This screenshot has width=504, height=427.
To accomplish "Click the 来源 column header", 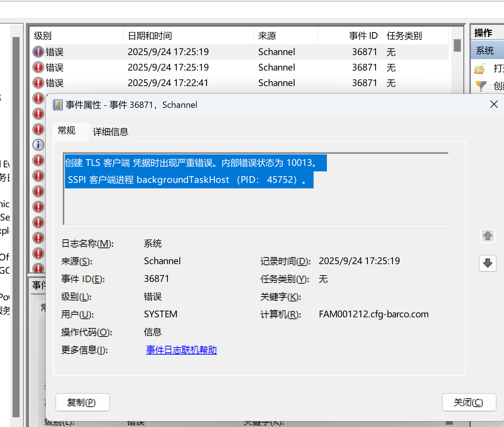I will (x=266, y=35).
